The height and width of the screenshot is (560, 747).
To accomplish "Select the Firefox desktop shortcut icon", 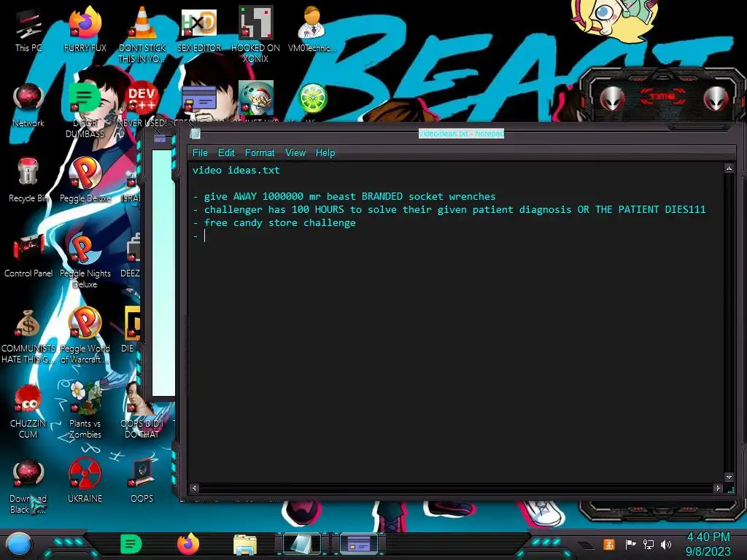I will (85, 29).
